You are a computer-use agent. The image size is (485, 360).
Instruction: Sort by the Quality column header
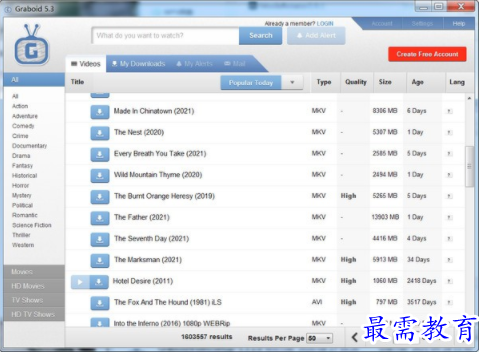click(x=356, y=82)
